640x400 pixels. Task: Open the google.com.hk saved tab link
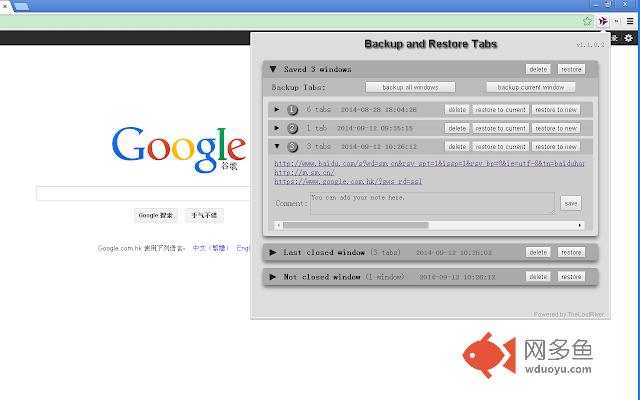point(348,181)
